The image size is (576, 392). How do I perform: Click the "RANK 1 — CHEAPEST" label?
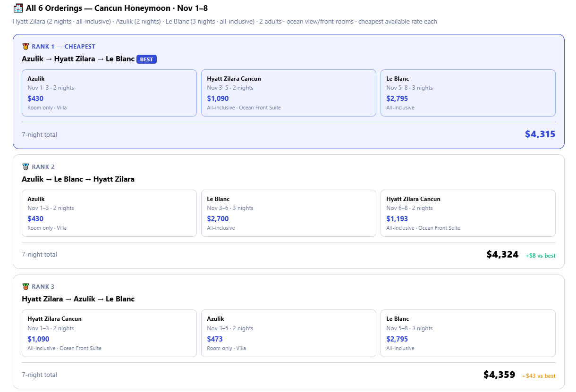[63, 46]
